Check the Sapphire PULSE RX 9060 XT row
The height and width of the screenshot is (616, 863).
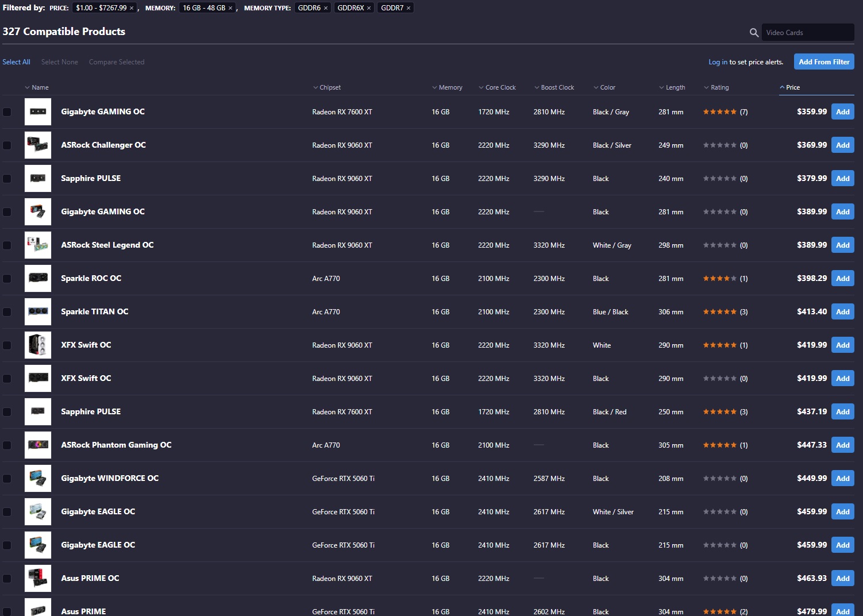click(7, 179)
